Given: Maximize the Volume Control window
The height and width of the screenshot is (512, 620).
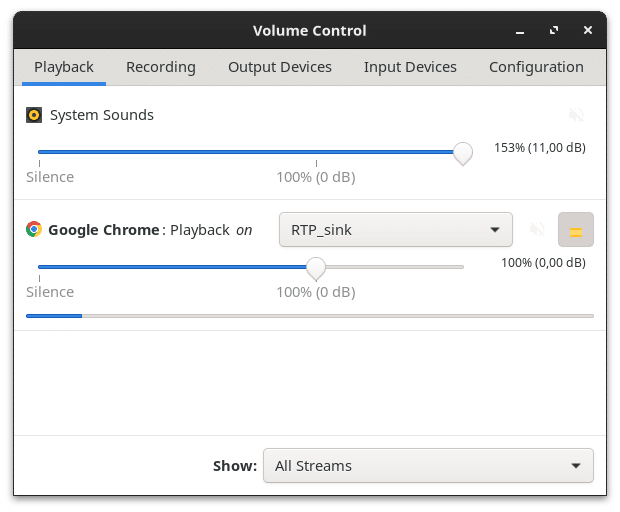Looking at the screenshot, I should (x=554, y=30).
